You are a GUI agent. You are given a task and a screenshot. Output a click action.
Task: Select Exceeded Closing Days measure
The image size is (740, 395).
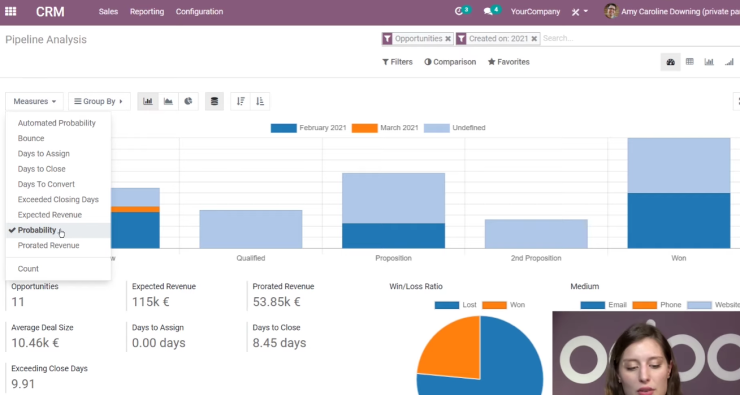click(x=59, y=200)
